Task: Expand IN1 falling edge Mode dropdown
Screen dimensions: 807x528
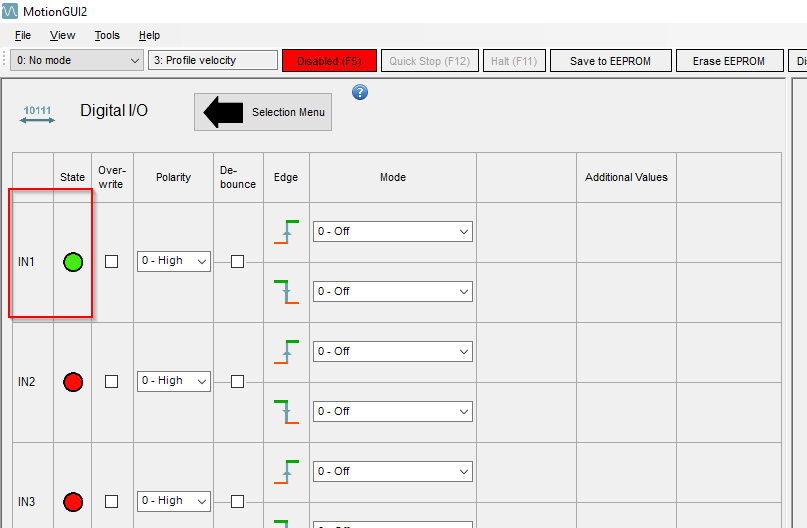Action: [393, 291]
